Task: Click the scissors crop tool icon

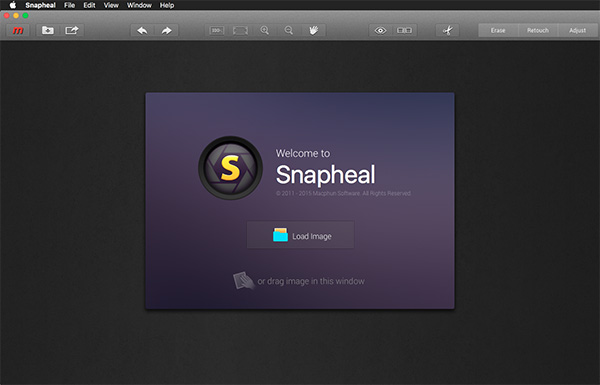Action: (447, 30)
